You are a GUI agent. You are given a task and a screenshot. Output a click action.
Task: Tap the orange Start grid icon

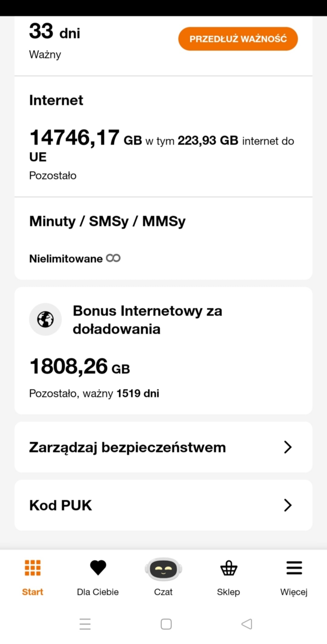point(32,568)
